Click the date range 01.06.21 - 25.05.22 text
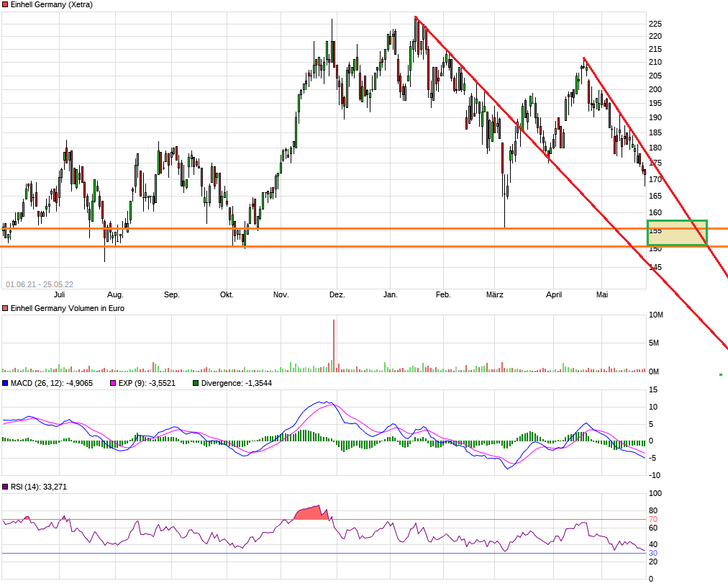The width and height of the screenshot is (728, 586). point(40,284)
